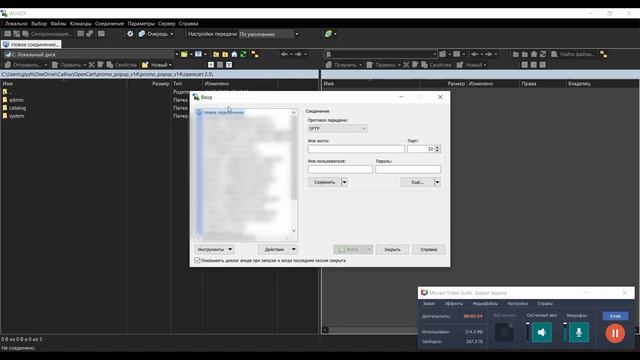Select the admin folder in local panel
640x360 pixels.
tap(16, 100)
